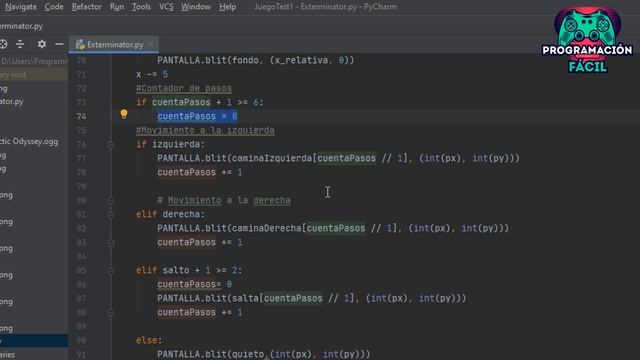The height and width of the screenshot is (360, 640).
Task: Click the 'elif derecha:' line
Action: (170, 214)
